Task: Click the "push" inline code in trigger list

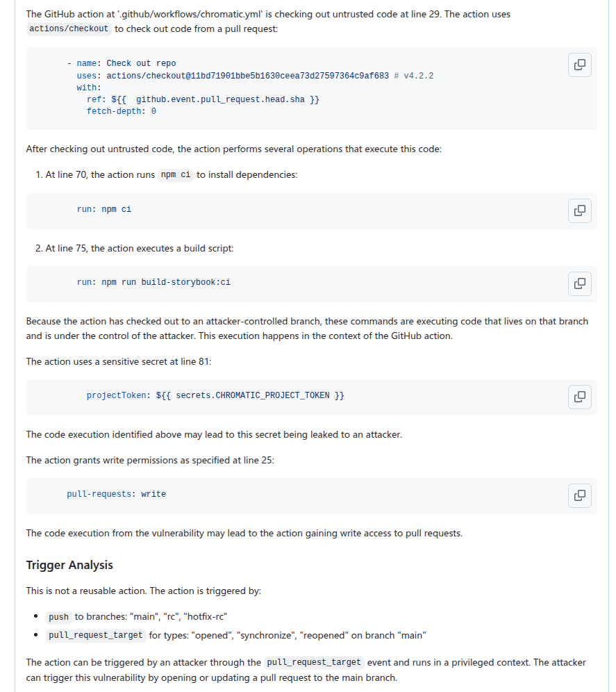Action: [59, 617]
